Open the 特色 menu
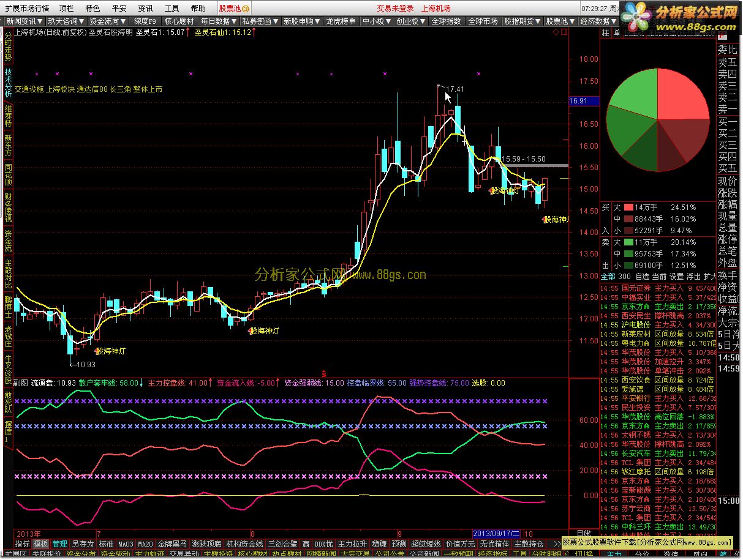This screenshot has height=560, width=743. point(92,8)
